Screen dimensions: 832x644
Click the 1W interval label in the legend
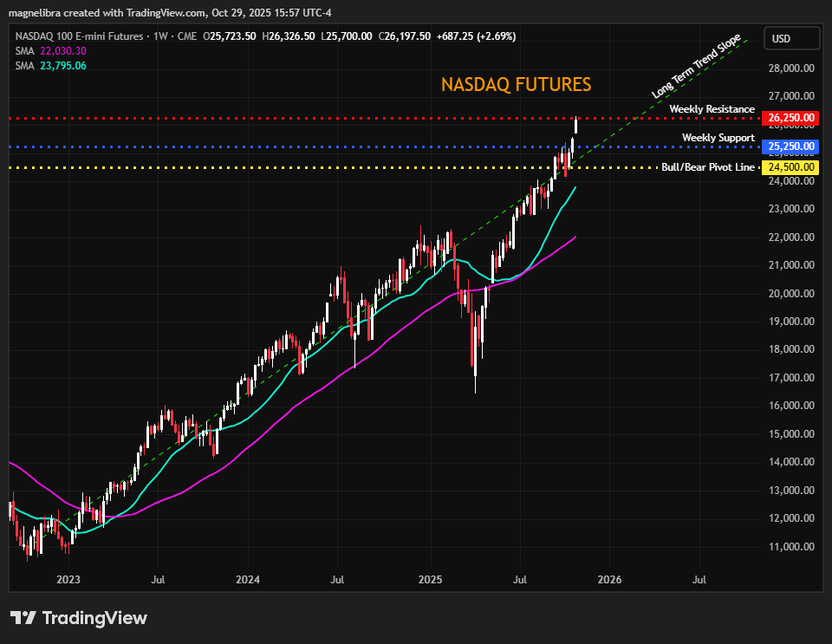[x=160, y=36]
